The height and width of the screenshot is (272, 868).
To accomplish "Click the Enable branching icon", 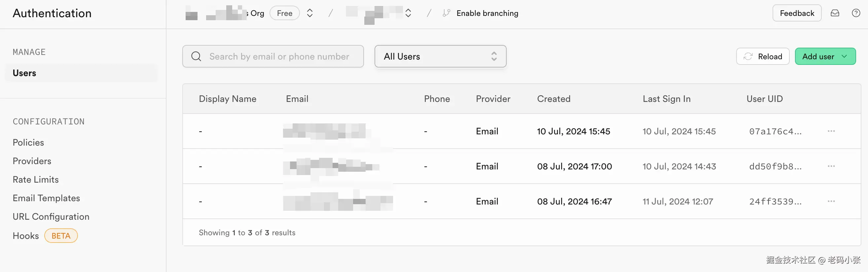I will [446, 13].
